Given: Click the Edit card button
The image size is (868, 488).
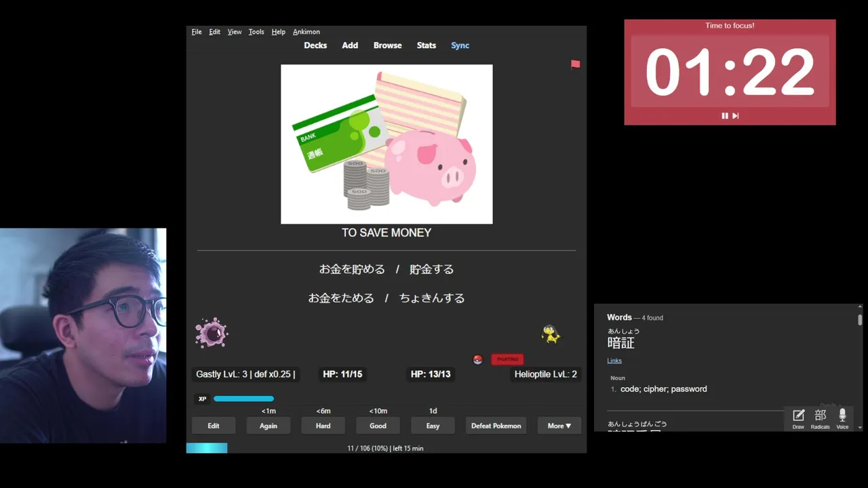Looking at the screenshot, I should coord(214,426).
